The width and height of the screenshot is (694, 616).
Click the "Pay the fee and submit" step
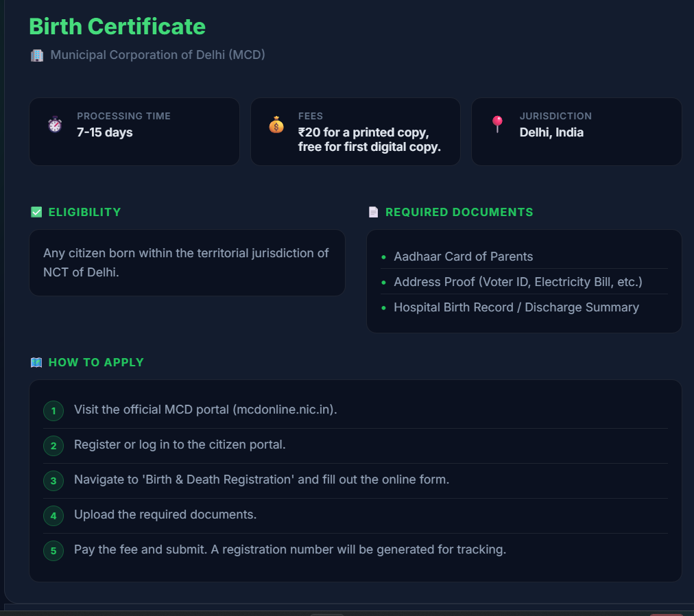290,549
